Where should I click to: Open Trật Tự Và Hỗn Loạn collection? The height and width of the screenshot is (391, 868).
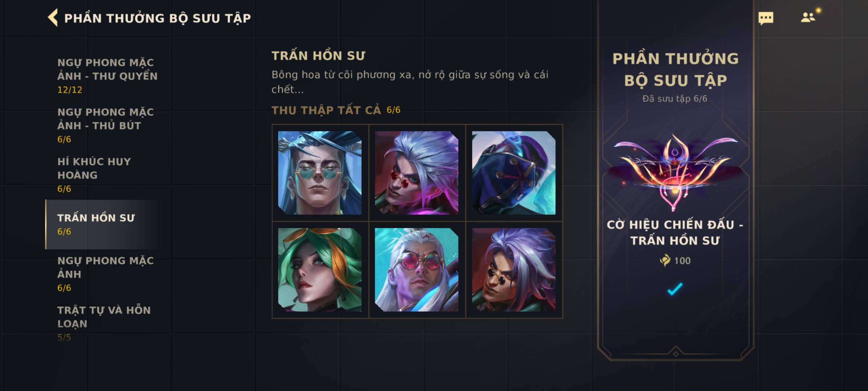(x=104, y=324)
